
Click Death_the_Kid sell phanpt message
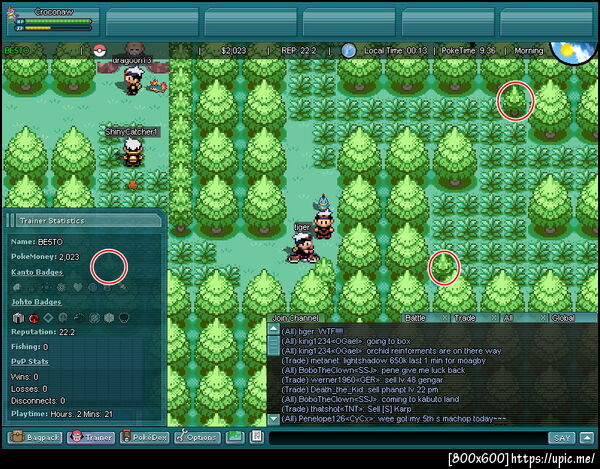coord(360,390)
